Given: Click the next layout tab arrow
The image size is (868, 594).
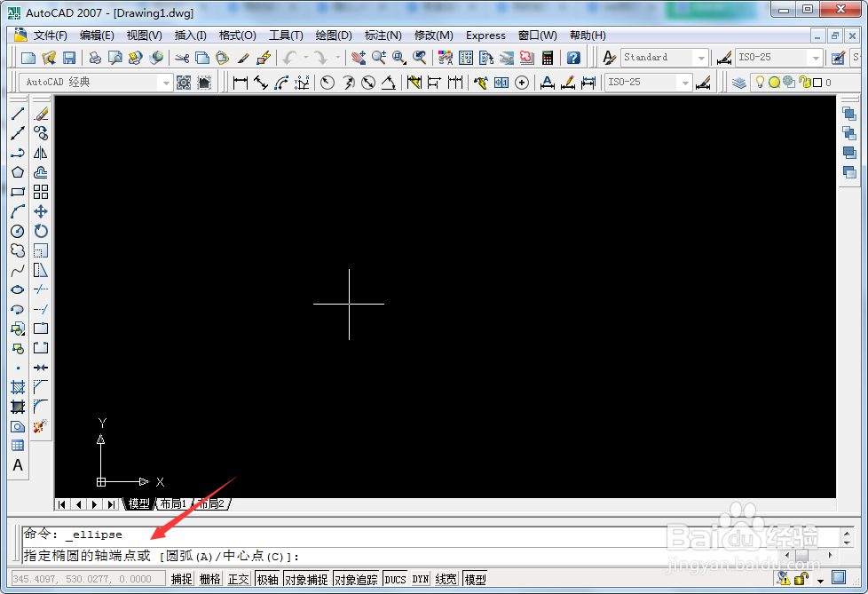Looking at the screenshot, I should click(x=95, y=504).
